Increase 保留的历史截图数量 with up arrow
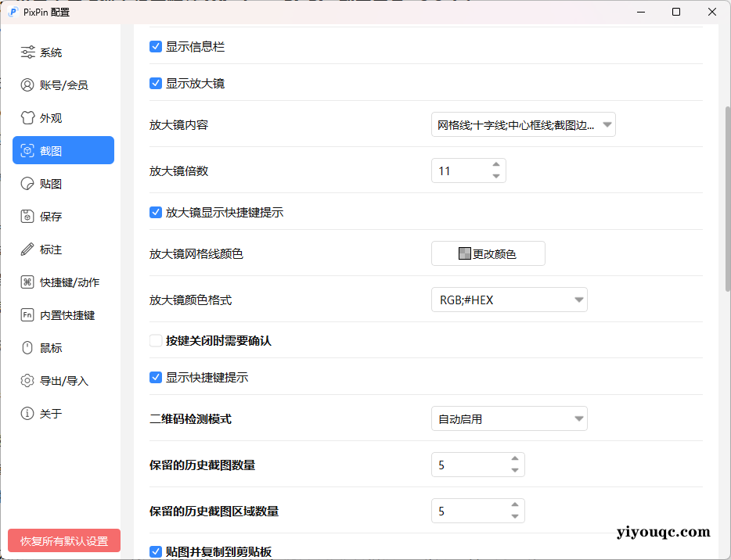 point(515,460)
